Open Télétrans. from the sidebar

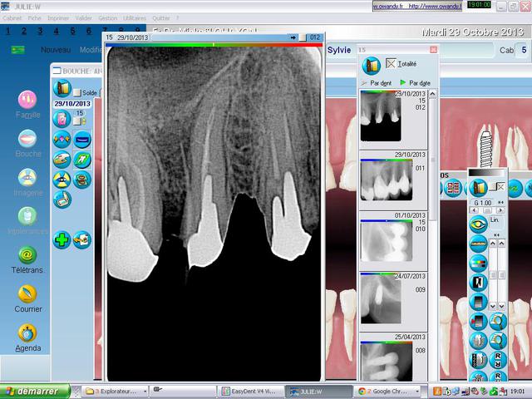click(27, 256)
